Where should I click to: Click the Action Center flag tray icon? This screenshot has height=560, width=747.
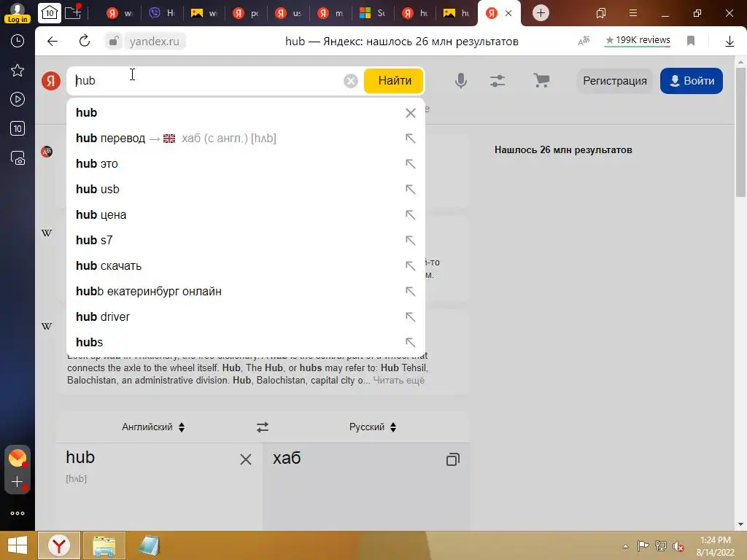point(643,546)
